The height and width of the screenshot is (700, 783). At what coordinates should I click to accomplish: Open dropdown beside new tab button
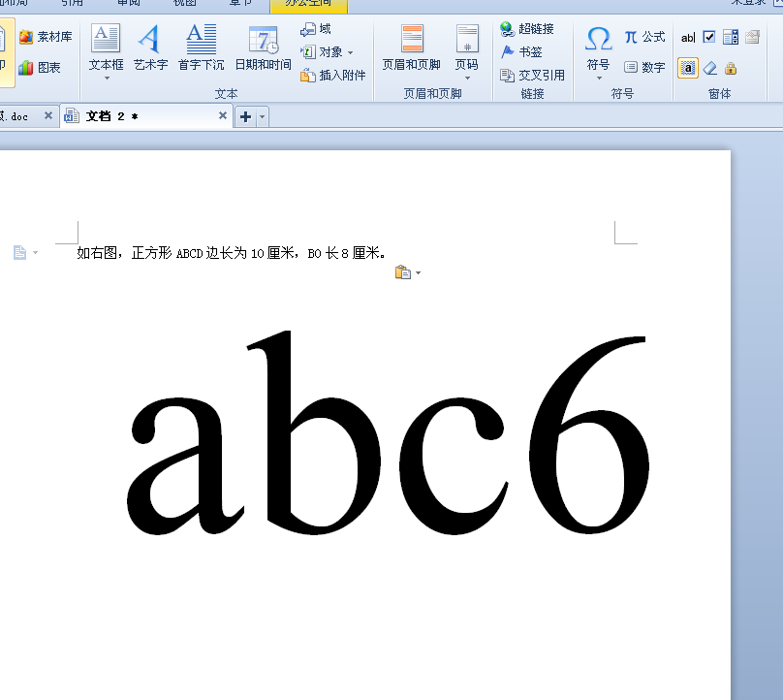pyautogui.click(x=263, y=117)
